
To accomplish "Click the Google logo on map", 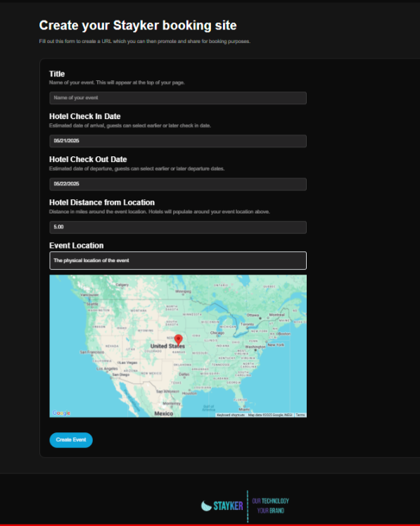I will click(x=61, y=413).
